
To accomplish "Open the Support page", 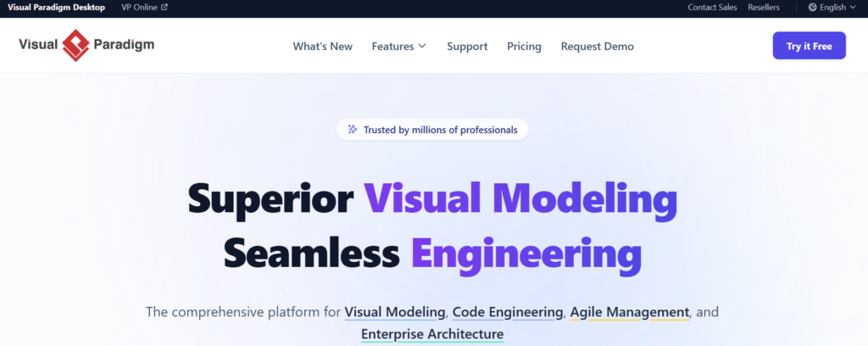I will pos(467,47).
